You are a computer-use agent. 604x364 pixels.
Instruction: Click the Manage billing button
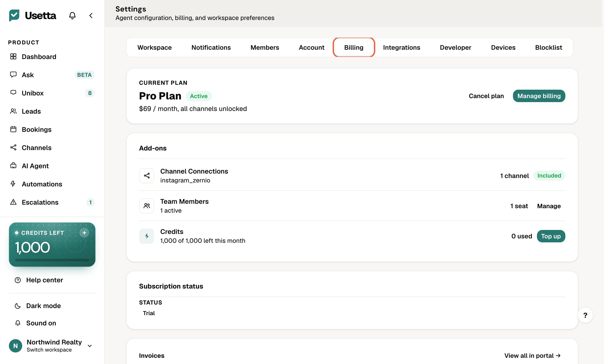539,96
